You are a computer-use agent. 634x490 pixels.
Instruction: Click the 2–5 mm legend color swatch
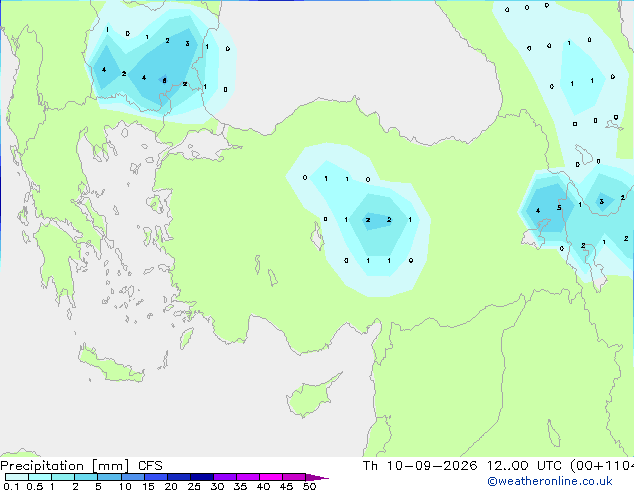coord(86,477)
